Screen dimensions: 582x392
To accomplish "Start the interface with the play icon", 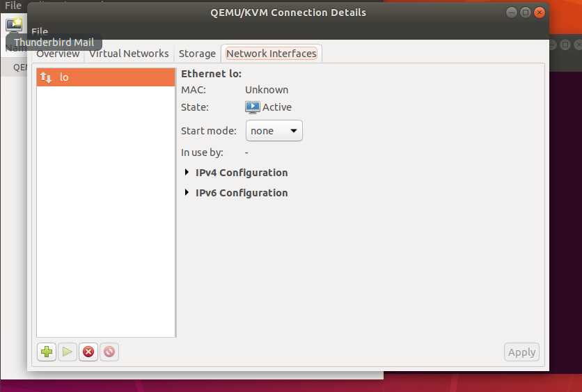I will (x=68, y=352).
